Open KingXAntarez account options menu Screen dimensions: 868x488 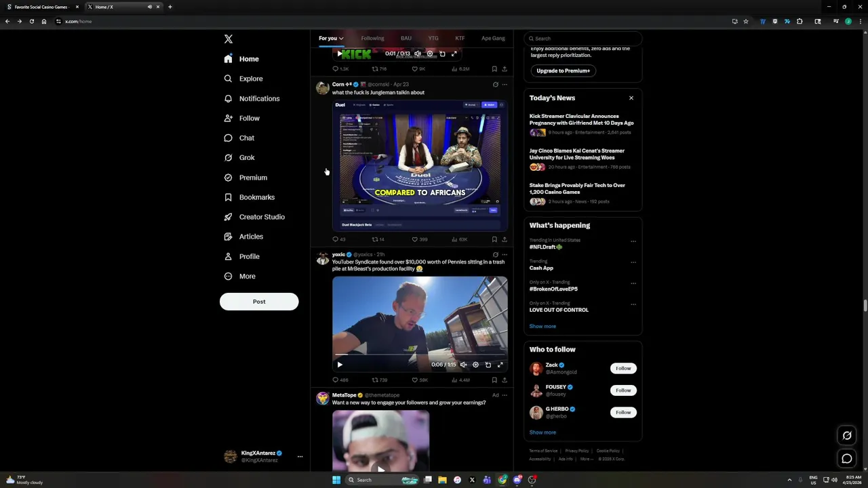300,456
